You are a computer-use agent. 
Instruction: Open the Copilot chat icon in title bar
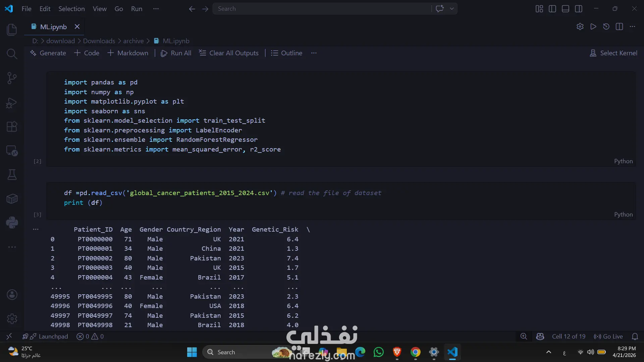[440, 9]
